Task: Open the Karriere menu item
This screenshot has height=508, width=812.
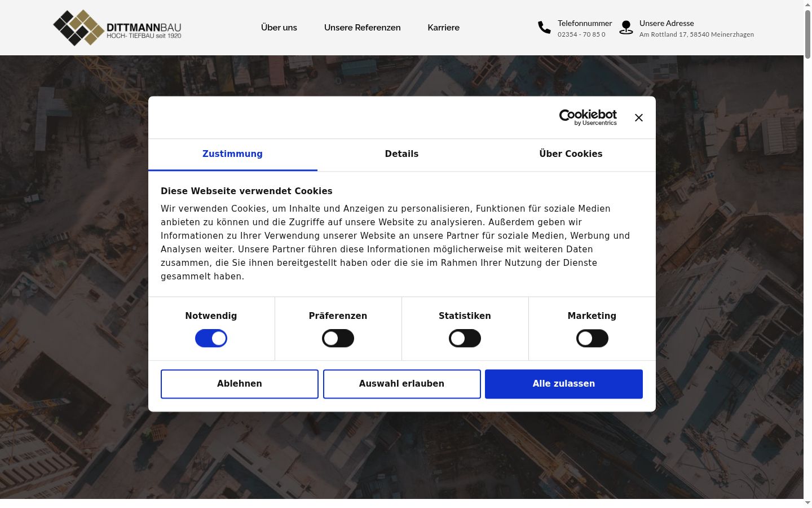Action: click(x=444, y=28)
